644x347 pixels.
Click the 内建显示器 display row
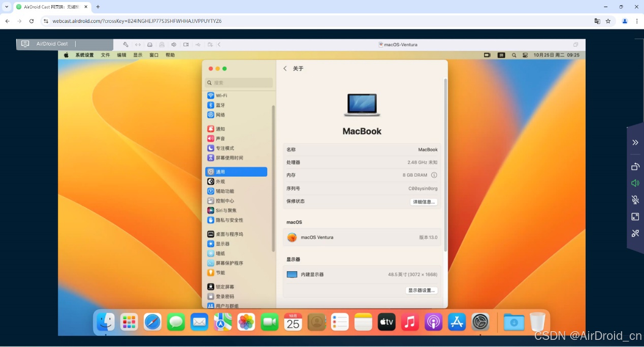362,274
